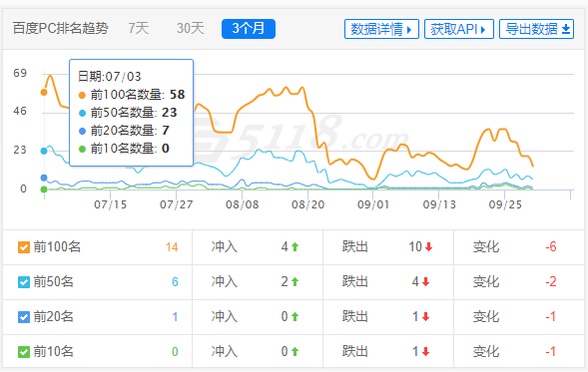Click red down arrow in 前20名 row

425,317
